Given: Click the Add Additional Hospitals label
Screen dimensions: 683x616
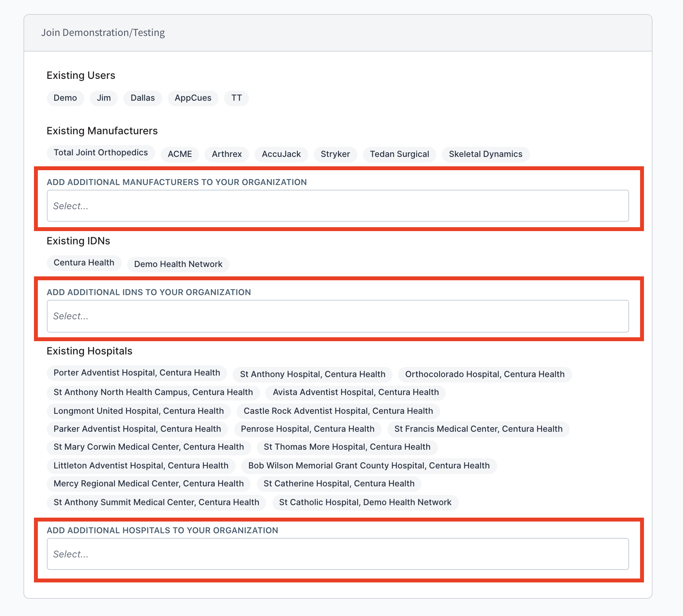Looking at the screenshot, I should click(x=162, y=531).
